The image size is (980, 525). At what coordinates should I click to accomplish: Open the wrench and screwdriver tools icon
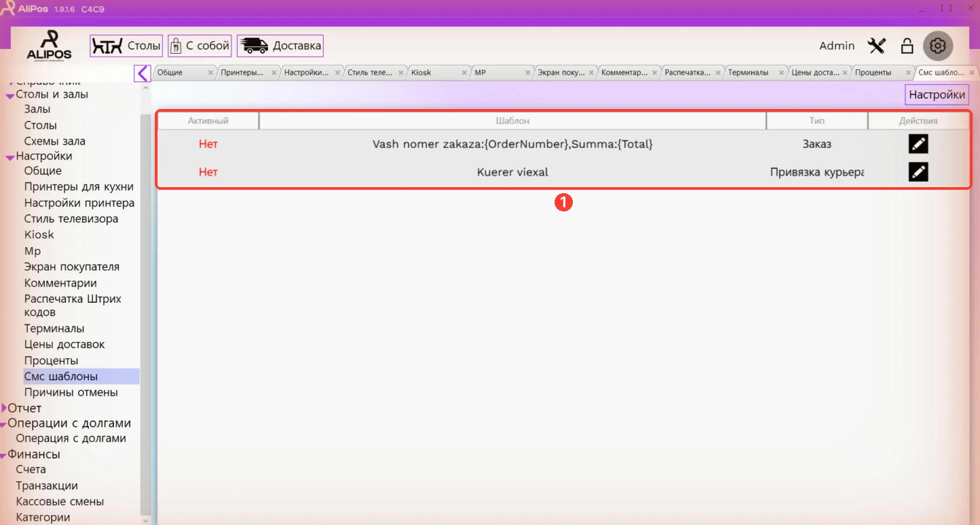click(876, 46)
